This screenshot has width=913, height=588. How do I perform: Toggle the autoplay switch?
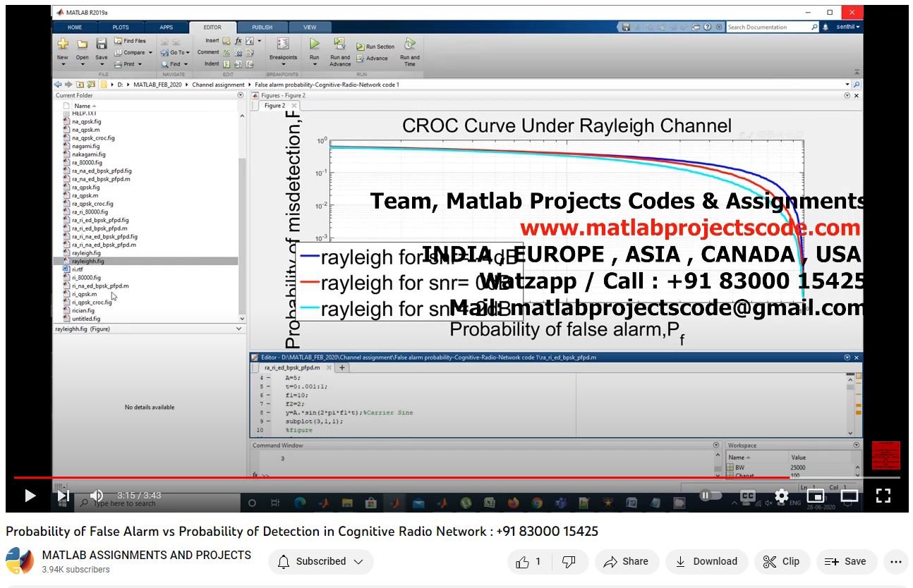pos(711,496)
